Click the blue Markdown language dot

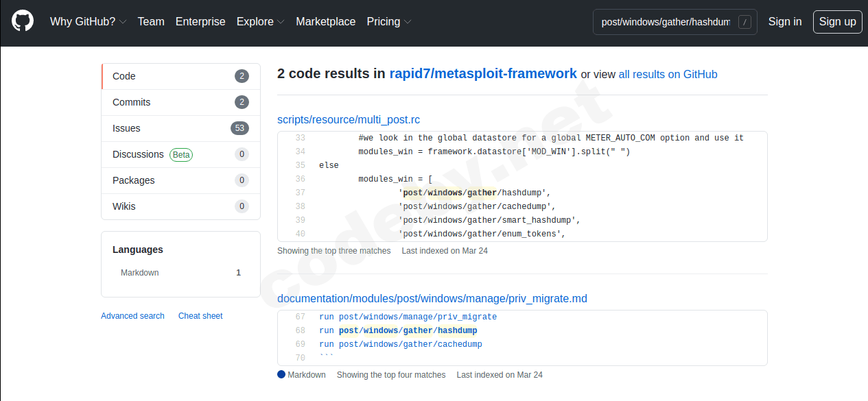point(281,375)
